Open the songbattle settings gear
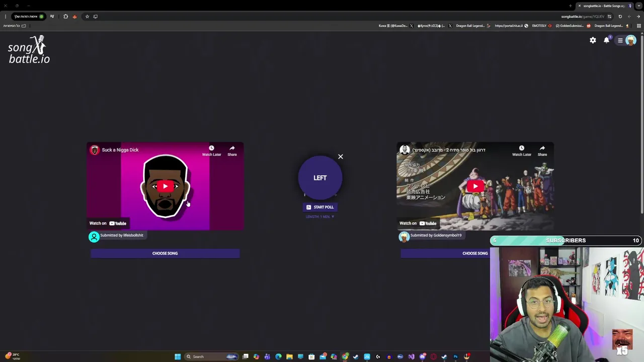This screenshot has height=362, width=644. 593,40
